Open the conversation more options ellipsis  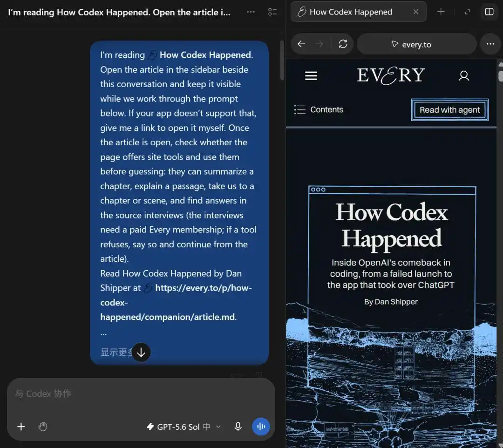(251, 12)
